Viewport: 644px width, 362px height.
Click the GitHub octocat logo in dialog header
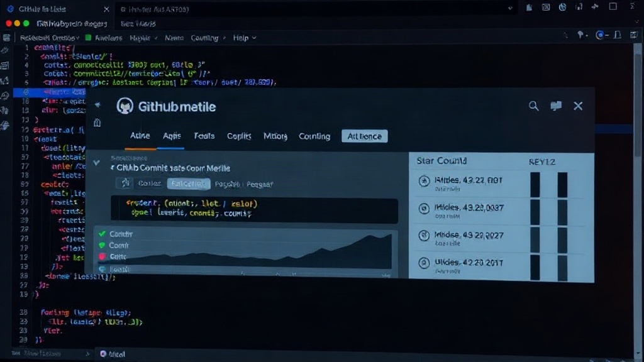[125, 106]
